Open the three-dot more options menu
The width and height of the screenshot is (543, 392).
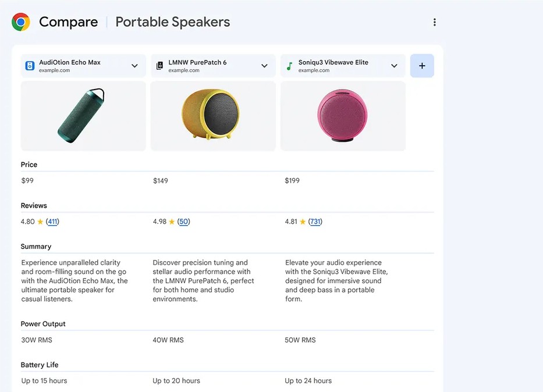click(434, 22)
